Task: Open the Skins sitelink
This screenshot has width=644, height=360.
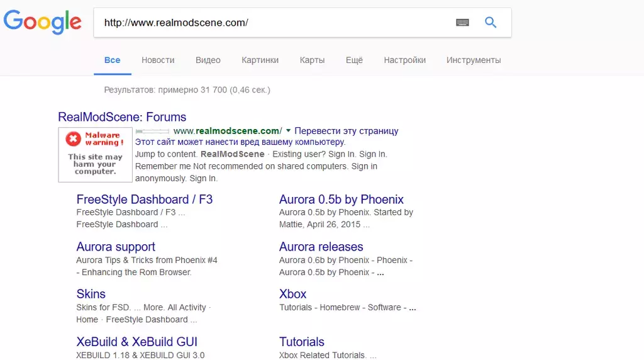Action: pos(91,295)
